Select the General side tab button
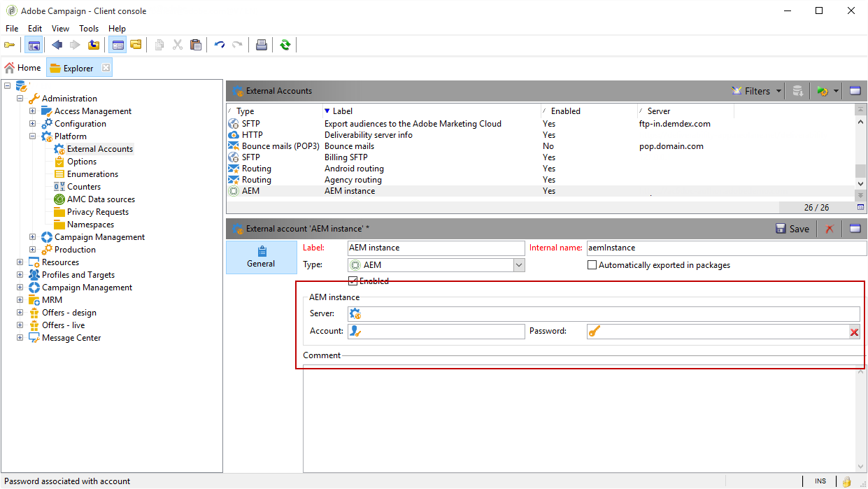Viewport: 868px width, 489px height. pyautogui.click(x=261, y=257)
